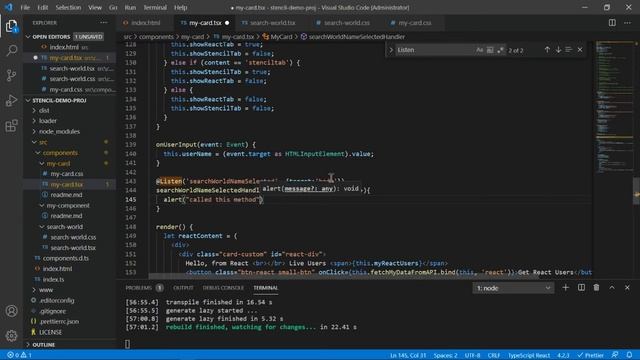Image resolution: width=640 pixels, height=360 pixels.
Task: Change TypeScript React language mode
Action: 529,355
